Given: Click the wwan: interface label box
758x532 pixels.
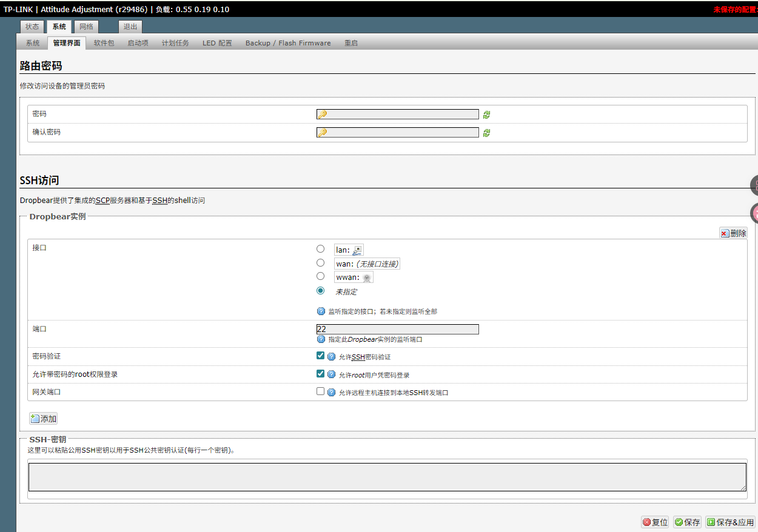Looking at the screenshot, I should click(354, 278).
